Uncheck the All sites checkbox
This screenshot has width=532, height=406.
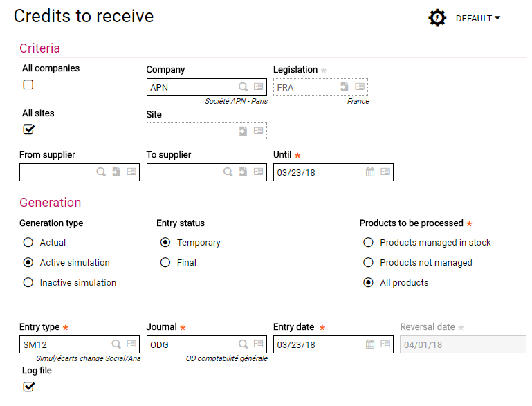tap(28, 129)
